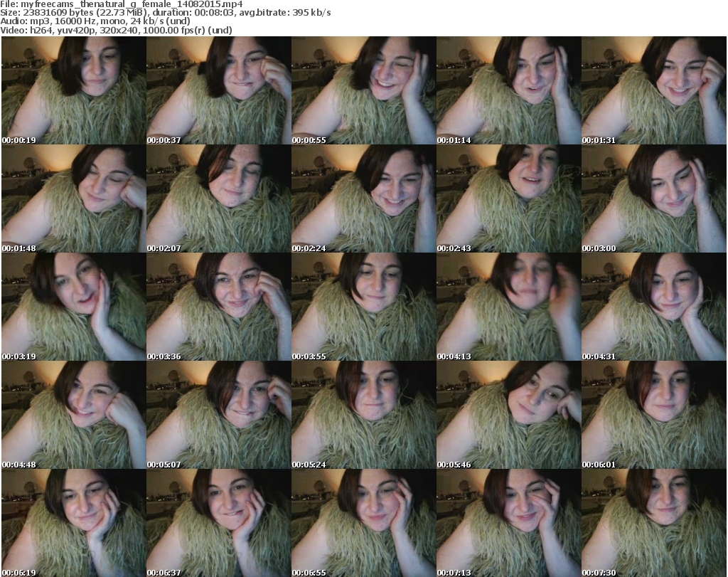Pick the 00:04:13 video frame
Viewport: 728px width, 577px height.
(x=509, y=307)
